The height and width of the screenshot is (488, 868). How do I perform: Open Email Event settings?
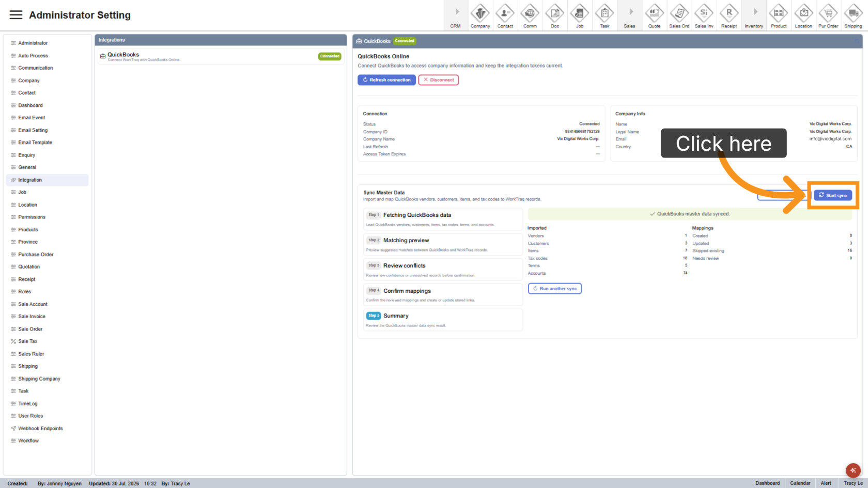pyautogui.click(x=47, y=118)
